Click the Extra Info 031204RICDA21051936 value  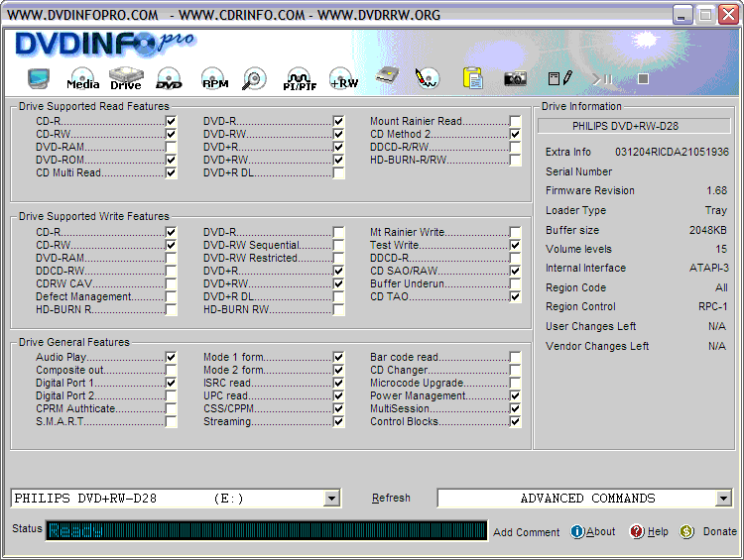672,152
